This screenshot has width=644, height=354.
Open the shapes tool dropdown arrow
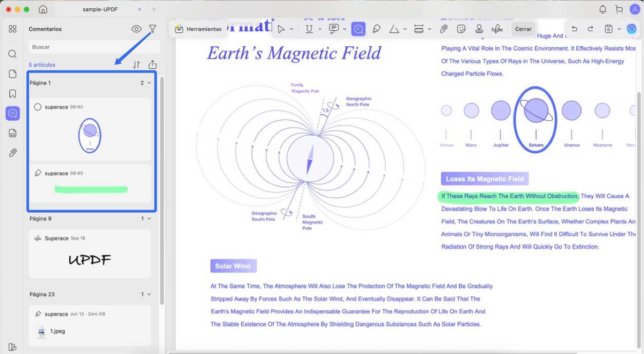[x=404, y=29]
